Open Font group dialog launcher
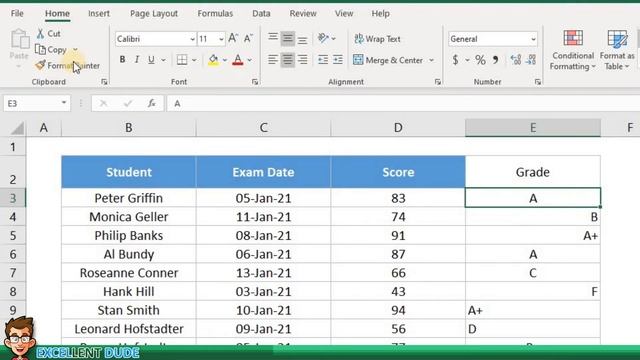The width and height of the screenshot is (640, 360). click(x=255, y=82)
